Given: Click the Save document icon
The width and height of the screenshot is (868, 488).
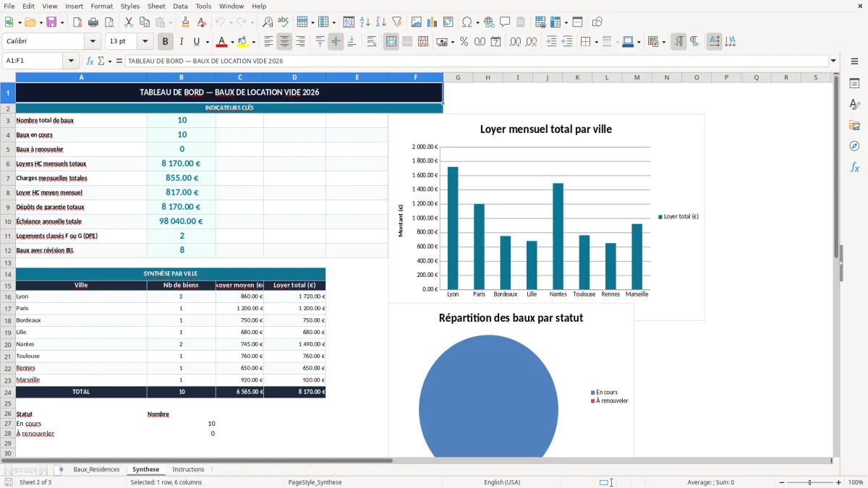Looking at the screenshot, I should pyautogui.click(x=51, y=22).
